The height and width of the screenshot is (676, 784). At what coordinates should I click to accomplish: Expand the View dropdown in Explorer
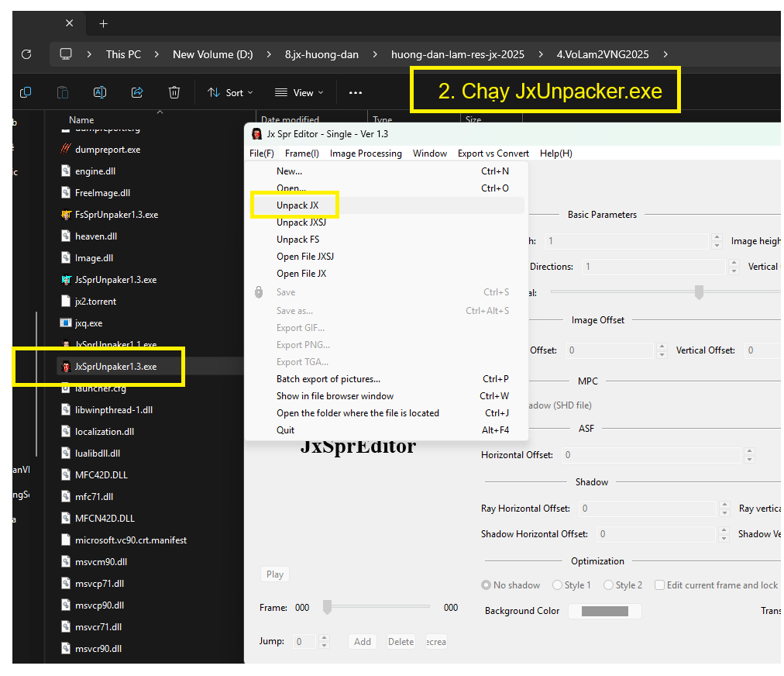coord(299,92)
